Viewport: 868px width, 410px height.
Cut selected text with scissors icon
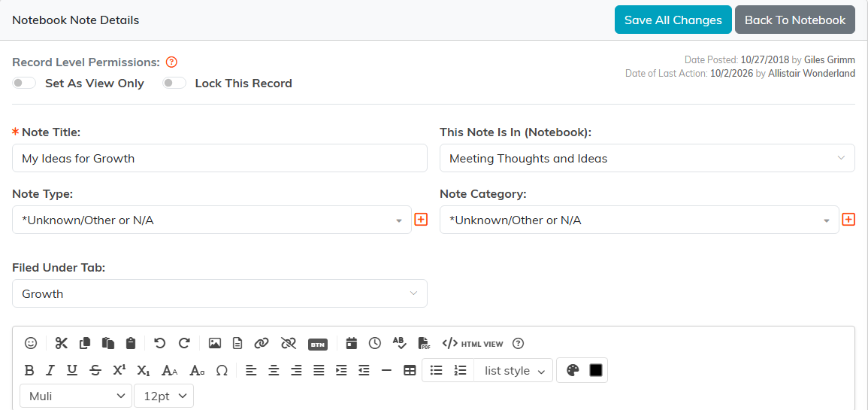(61, 344)
